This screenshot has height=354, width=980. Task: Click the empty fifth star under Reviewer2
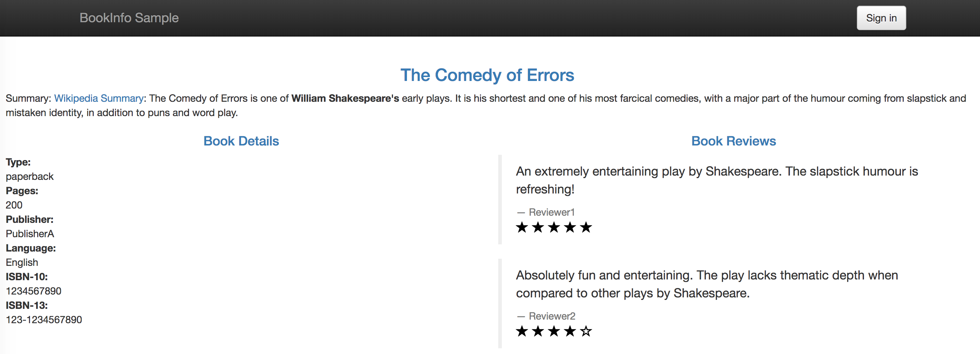click(586, 331)
